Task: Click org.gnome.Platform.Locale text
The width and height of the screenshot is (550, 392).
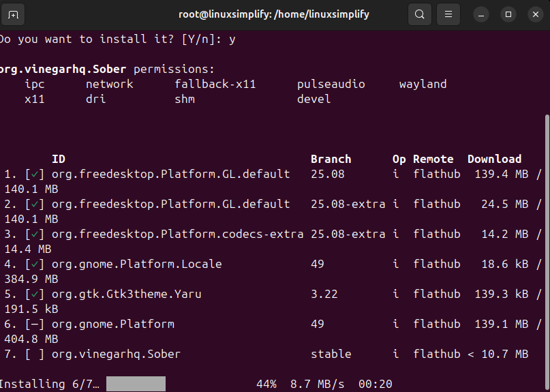Action: pos(137,265)
